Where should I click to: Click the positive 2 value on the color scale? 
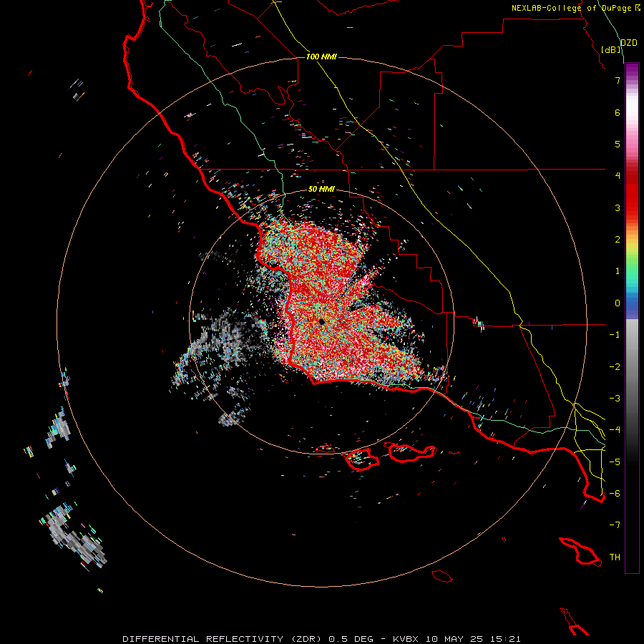coord(618,240)
